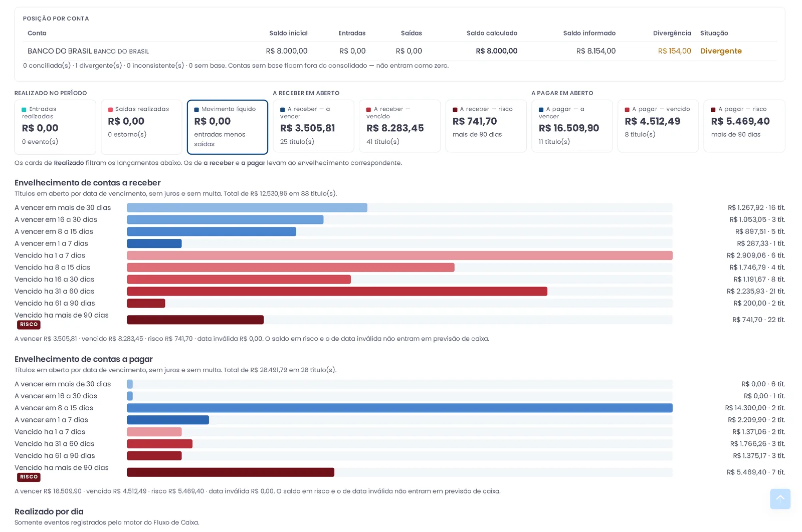Click the payables bar 'Vencido há 31 a 60 dias'
This screenshot has height=532, width=802.
coord(160,444)
